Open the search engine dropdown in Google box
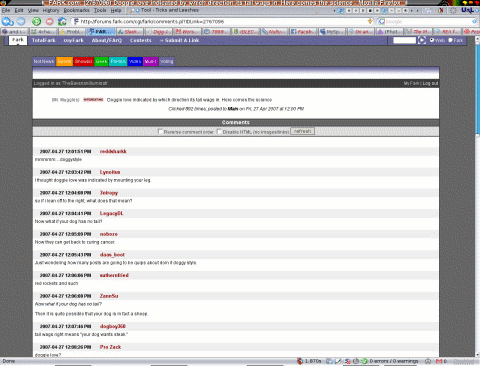 tap(382, 22)
